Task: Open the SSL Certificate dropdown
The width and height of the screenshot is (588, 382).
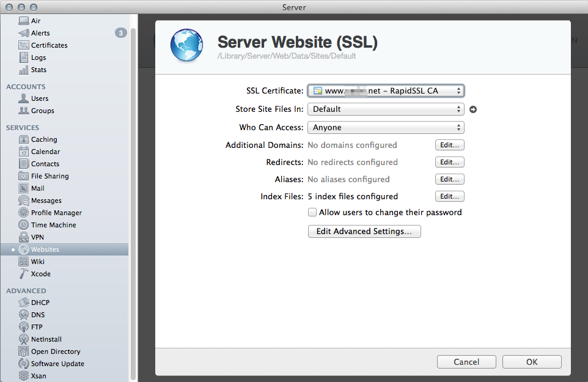Action: pos(386,91)
